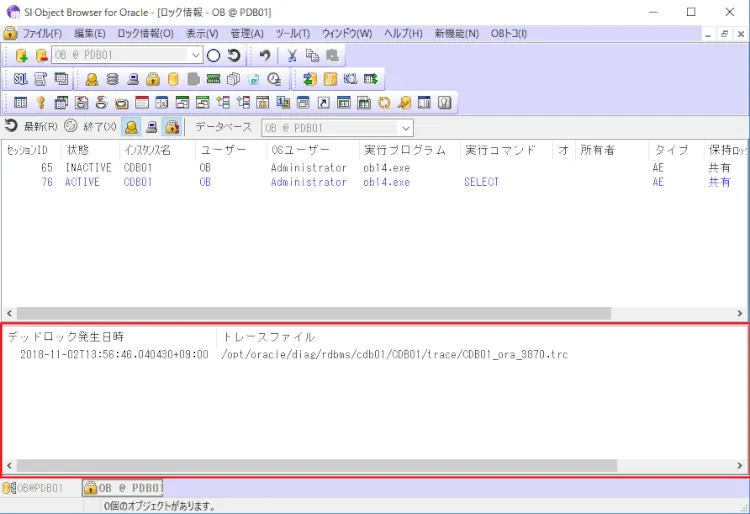Click the green memory chip icon
The width and height of the screenshot is (750, 514).
(x=213, y=79)
